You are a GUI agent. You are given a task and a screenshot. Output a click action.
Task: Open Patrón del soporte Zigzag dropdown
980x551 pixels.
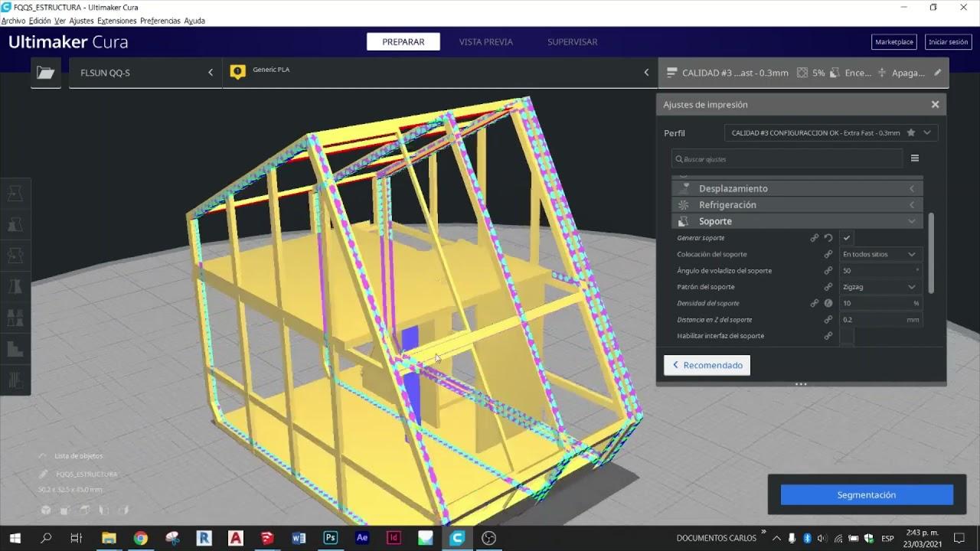(x=880, y=287)
